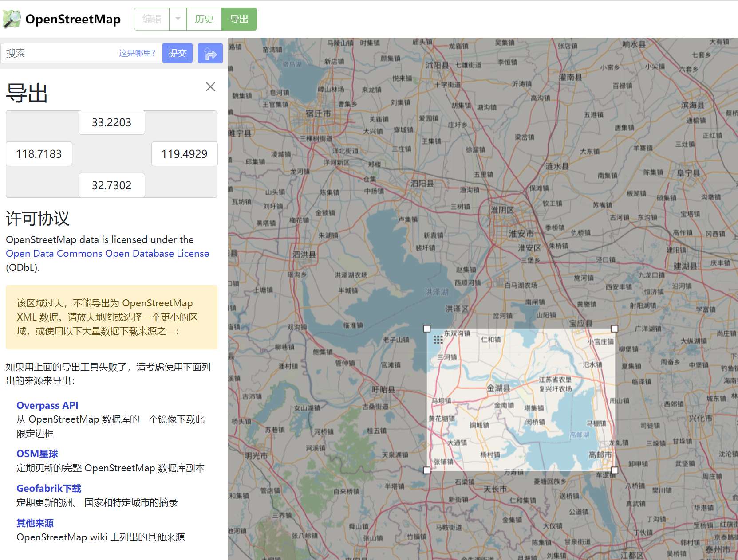
Task: Click south latitude field 32.7302
Action: tap(112, 185)
